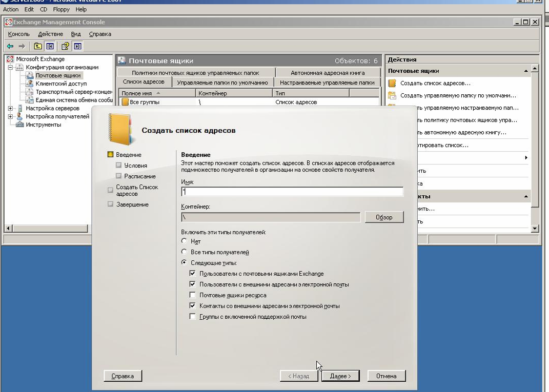Viewport: 549px width, 392px height.
Task: Switch to Настраиваемые управляемые папки tab
Action: pyautogui.click(x=327, y=82)
